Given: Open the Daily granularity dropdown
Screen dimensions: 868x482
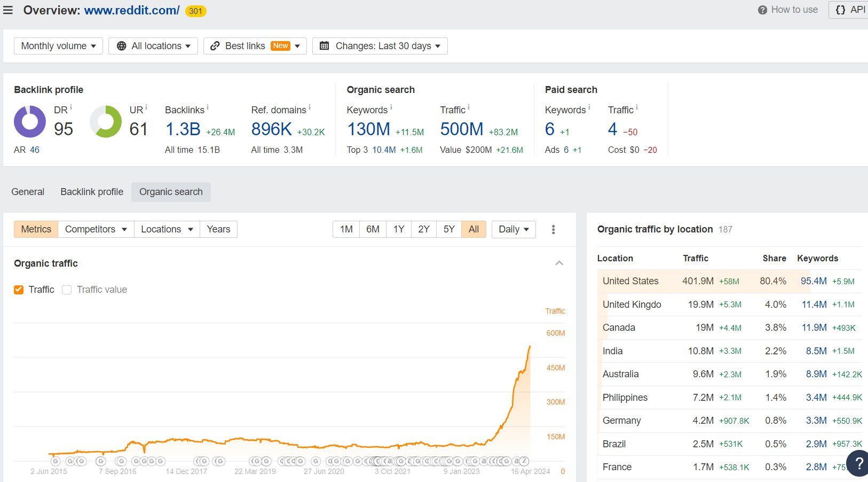Looking at the screenshot, I should coord(514,229).
